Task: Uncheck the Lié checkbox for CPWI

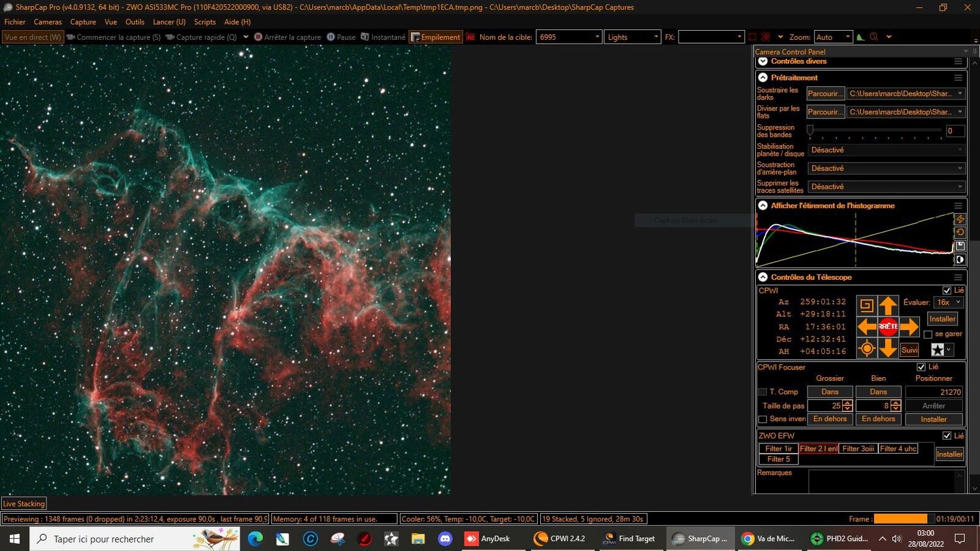Action: tap(947, 290)
